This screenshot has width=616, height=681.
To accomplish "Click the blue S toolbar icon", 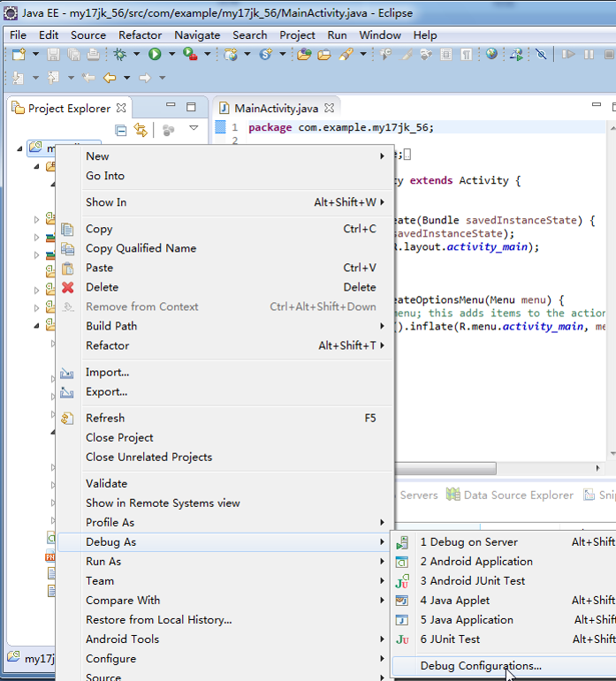I will pos(265,54).
